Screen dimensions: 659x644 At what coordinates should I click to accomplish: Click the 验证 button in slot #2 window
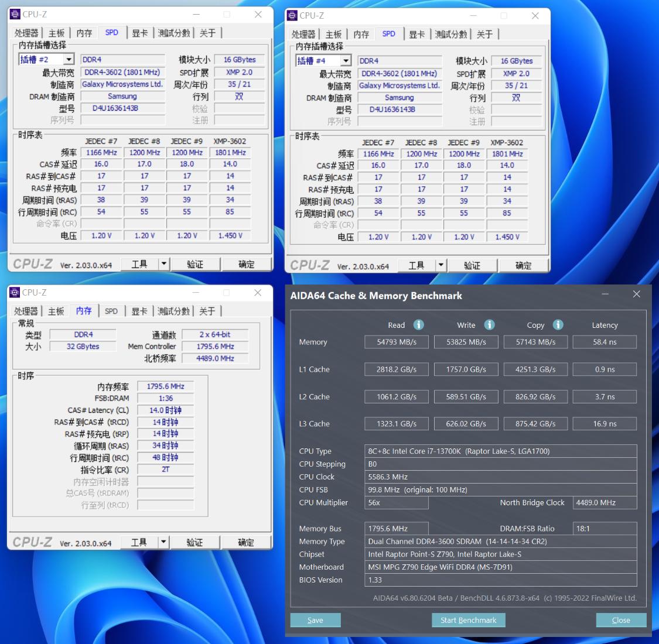pyautogui.click(x=195, y=263)
